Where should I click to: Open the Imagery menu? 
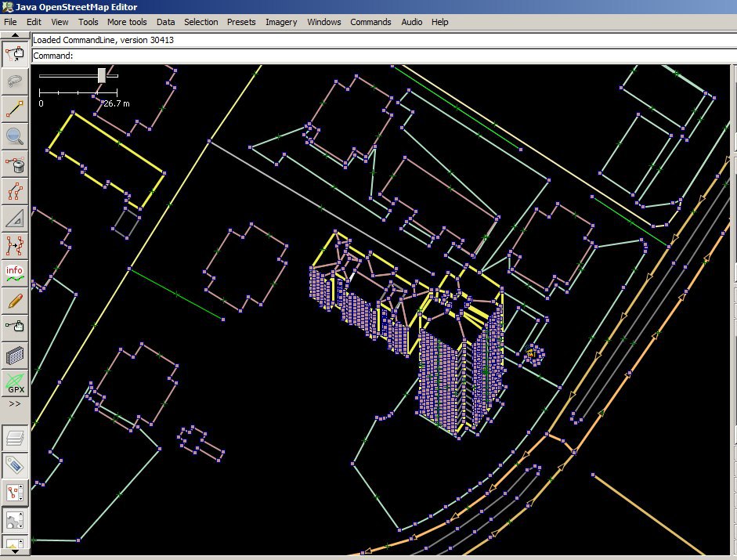click(281, 22)
